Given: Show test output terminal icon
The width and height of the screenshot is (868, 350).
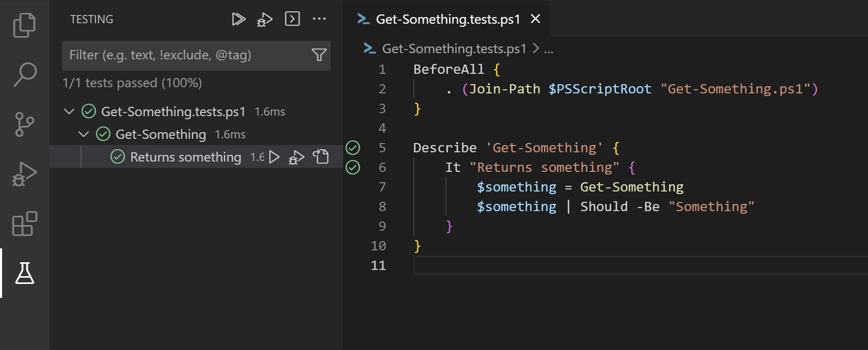Looking at the screenshot, I should point(292,19).
